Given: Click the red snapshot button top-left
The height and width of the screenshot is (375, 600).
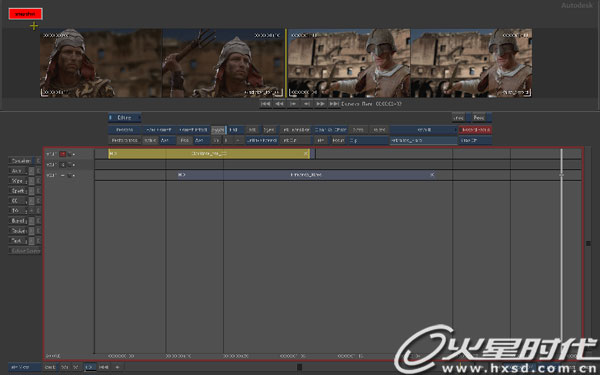Looking at the screenshot, I should pyautogui.click(x=26, y=14).
